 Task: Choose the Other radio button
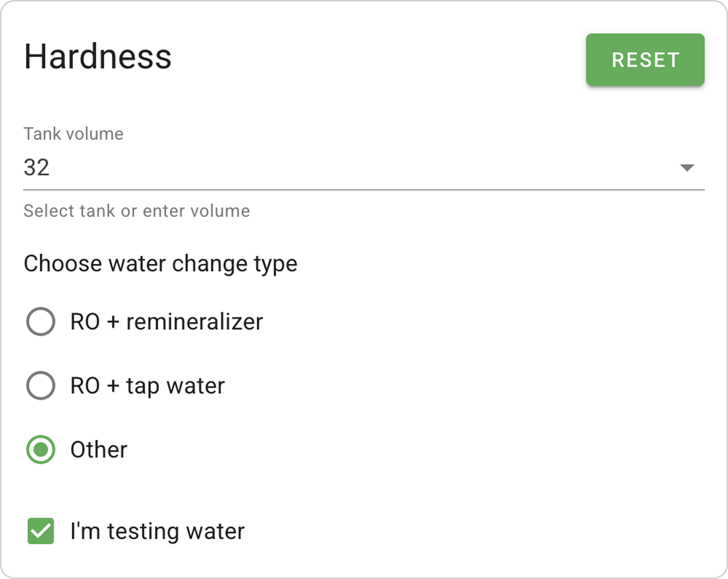click(x=41, y=450)
